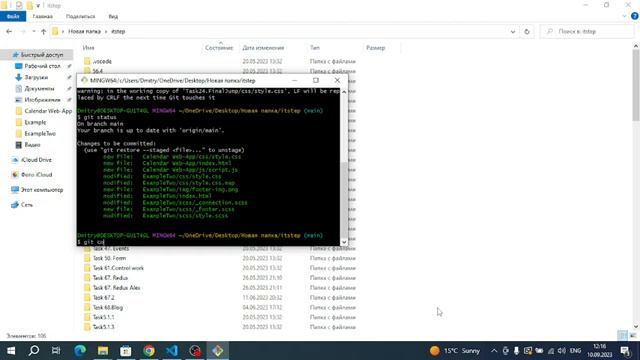
Task: Open the weather widget 15°C Sunny
Action: pos(455,351)
